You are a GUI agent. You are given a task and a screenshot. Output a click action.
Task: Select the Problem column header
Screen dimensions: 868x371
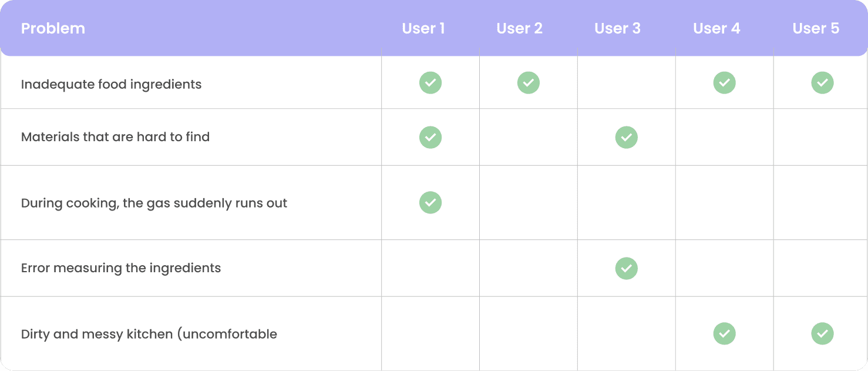(x=53, y=28)
